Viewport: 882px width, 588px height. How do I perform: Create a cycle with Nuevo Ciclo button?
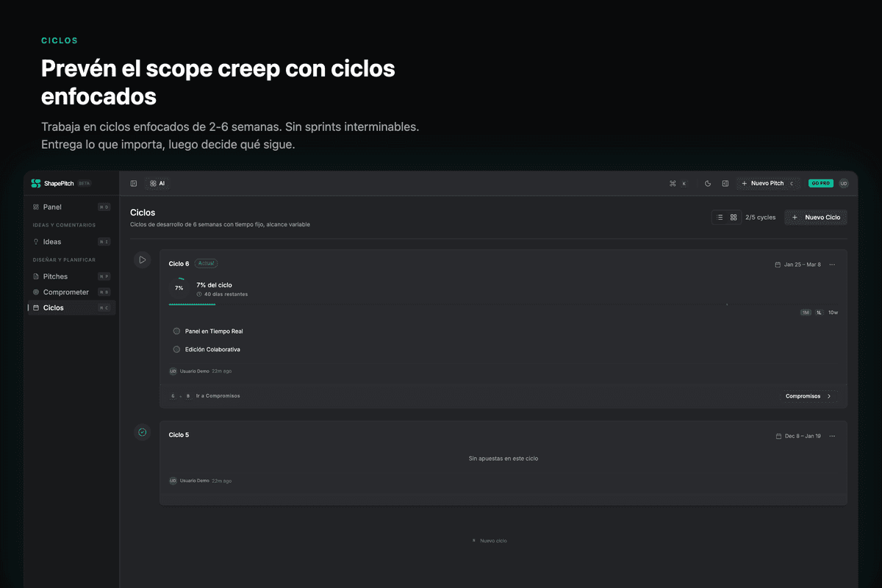[816, 218]
